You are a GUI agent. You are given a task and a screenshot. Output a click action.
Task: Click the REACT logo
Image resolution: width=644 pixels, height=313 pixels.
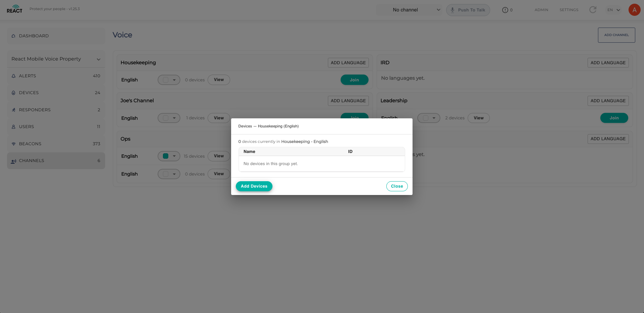14,9
